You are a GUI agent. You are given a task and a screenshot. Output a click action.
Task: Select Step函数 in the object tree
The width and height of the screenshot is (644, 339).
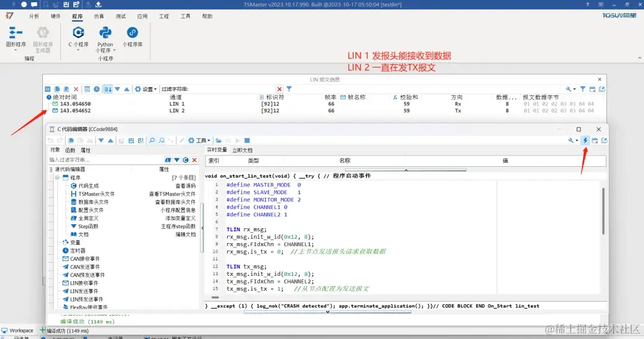click(88, 226)
